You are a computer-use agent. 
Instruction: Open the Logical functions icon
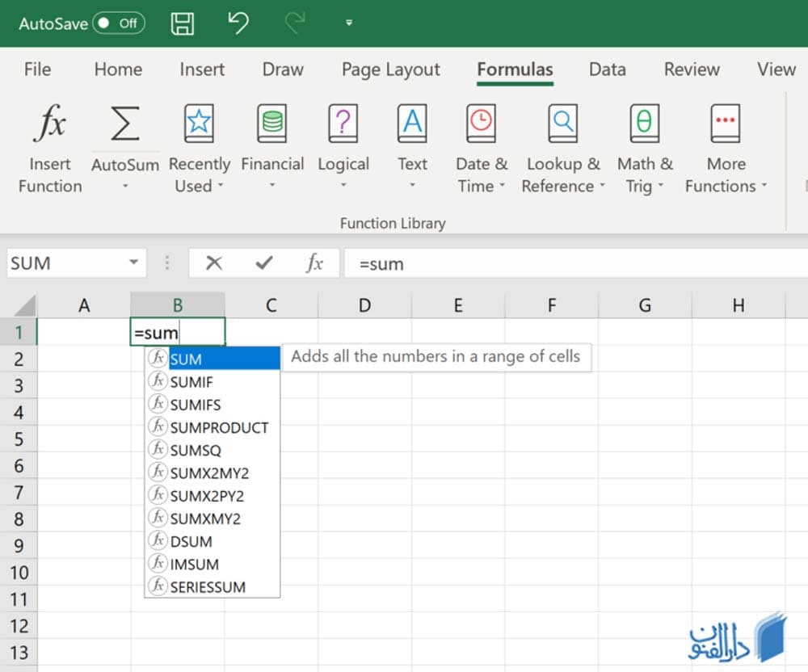[343, 124]
